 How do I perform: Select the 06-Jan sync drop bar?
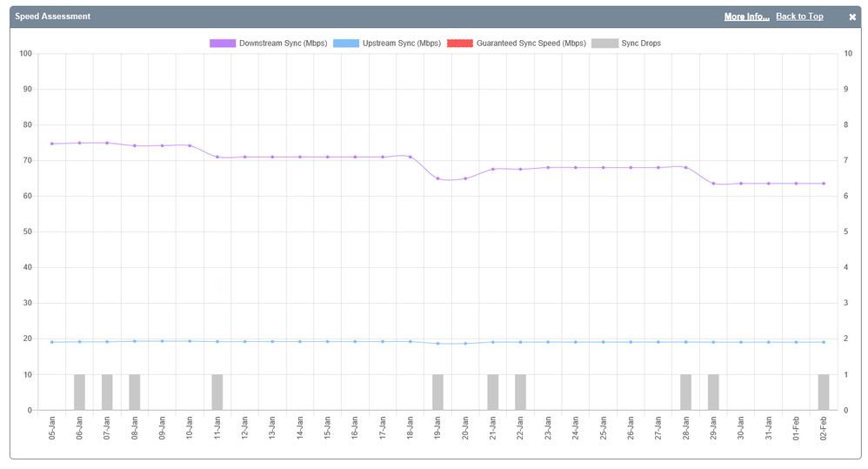79,392
